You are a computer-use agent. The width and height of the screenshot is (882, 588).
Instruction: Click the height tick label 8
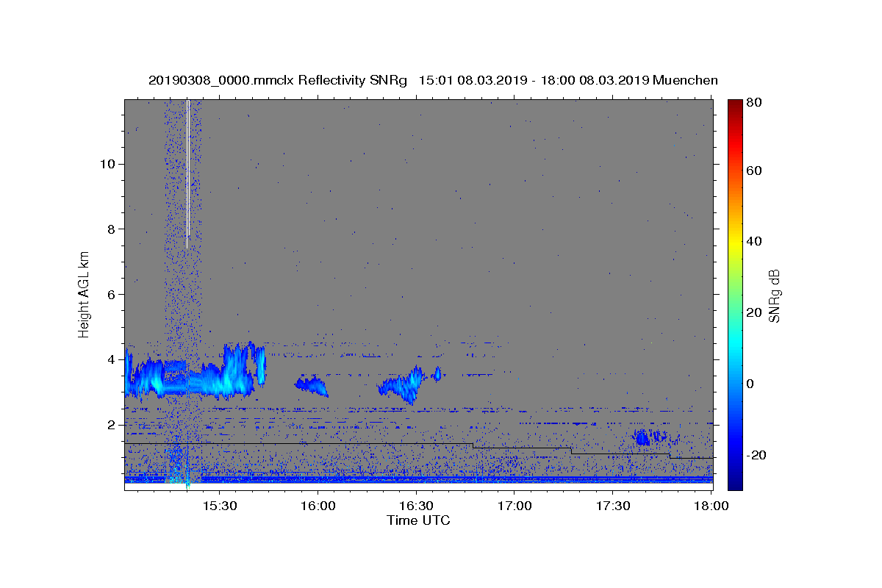coord(110,229)
